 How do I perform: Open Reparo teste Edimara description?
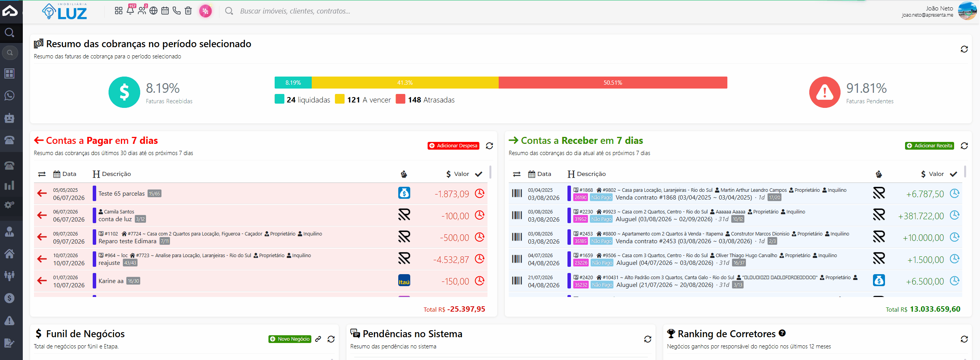pyautogui.click(x=127, y=241)
